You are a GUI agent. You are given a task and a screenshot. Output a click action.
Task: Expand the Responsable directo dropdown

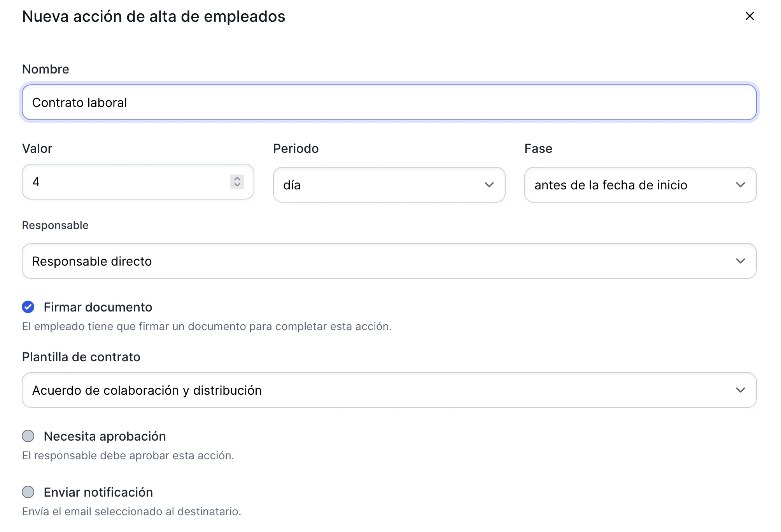pyautogui.click(x=381, y=261)
